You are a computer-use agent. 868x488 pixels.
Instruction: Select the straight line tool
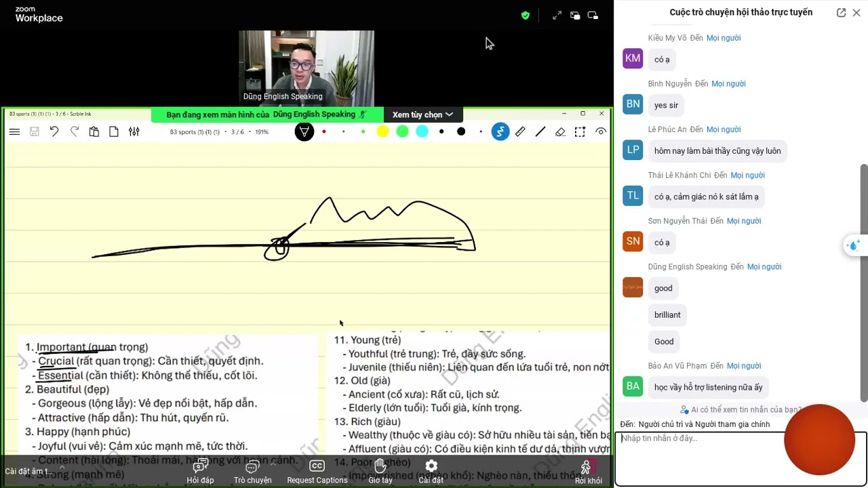(x=540, y=131)
